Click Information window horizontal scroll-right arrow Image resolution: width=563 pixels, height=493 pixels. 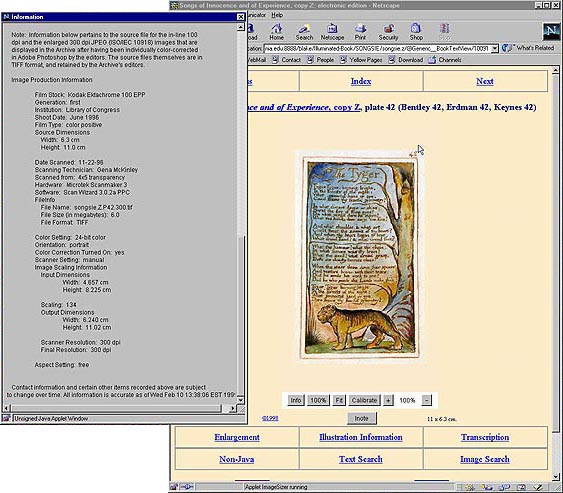pos(232,408)
